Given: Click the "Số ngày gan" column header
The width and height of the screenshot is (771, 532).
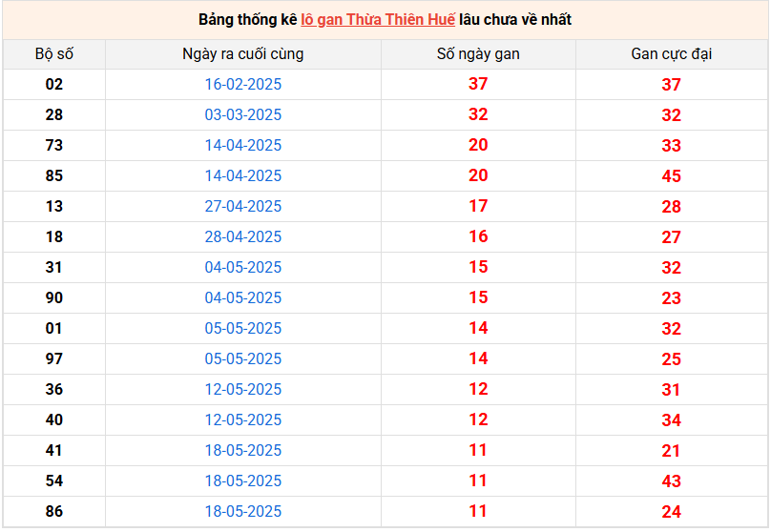Looking at the screenshot, I should [478, 53].
